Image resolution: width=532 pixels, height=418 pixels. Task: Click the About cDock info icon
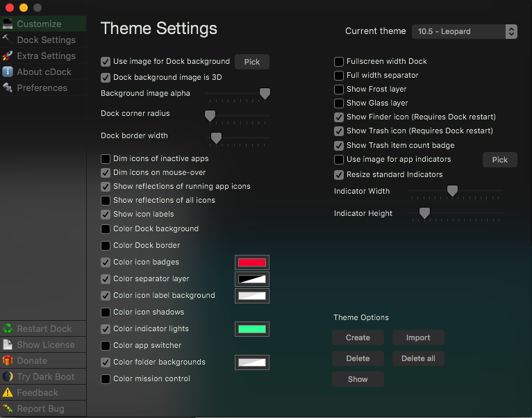[8, 72]
